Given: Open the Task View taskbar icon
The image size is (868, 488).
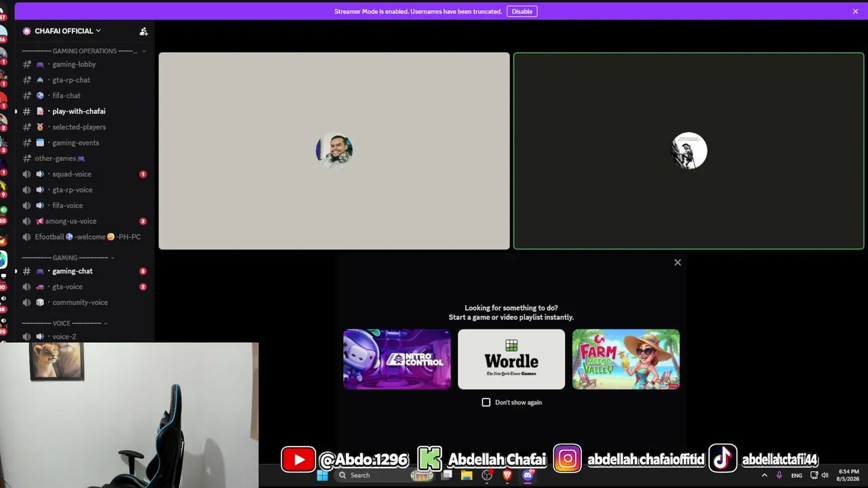Looking at the screenshot, I should tap(447, 475).
